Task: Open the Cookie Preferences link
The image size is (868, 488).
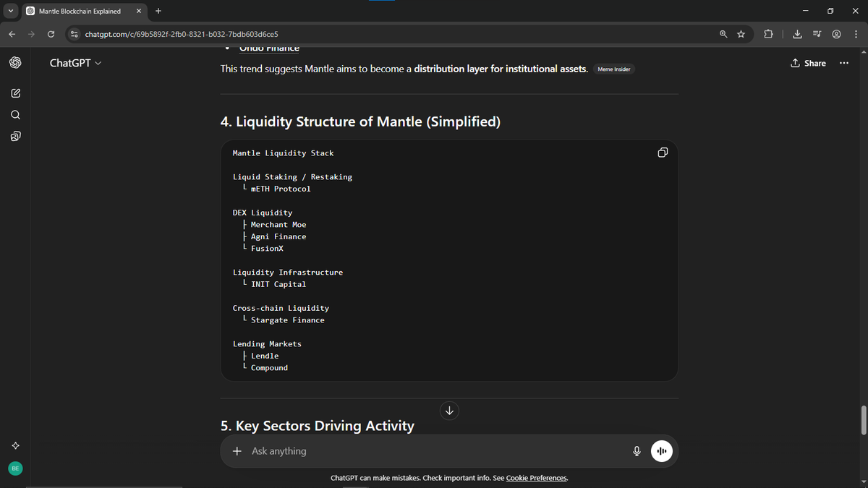Action: [x=536, y=478]
